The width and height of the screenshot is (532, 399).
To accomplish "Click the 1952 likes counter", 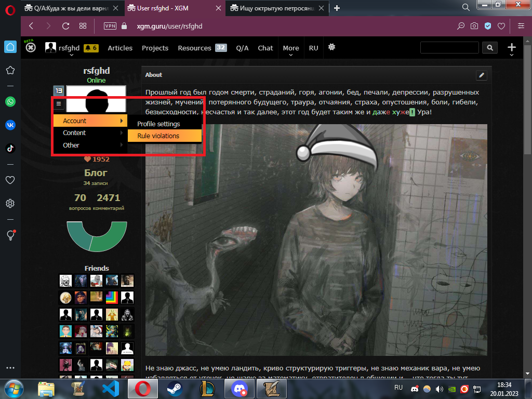I will point(97,159).
